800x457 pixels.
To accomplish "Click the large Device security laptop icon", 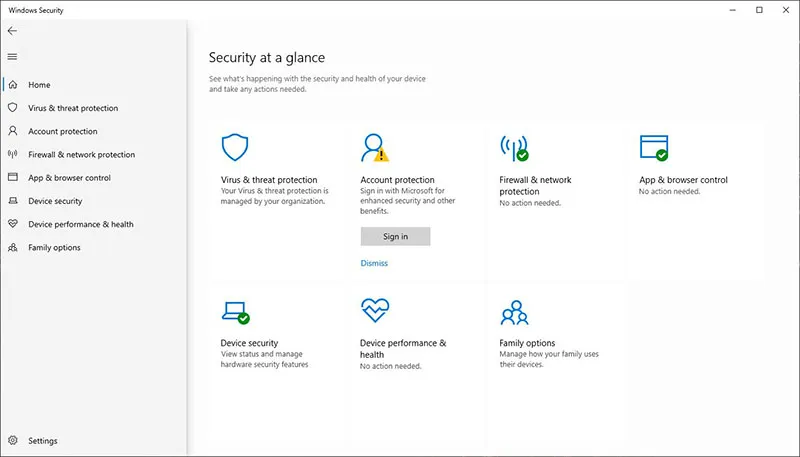I will (x=236, y=313).
